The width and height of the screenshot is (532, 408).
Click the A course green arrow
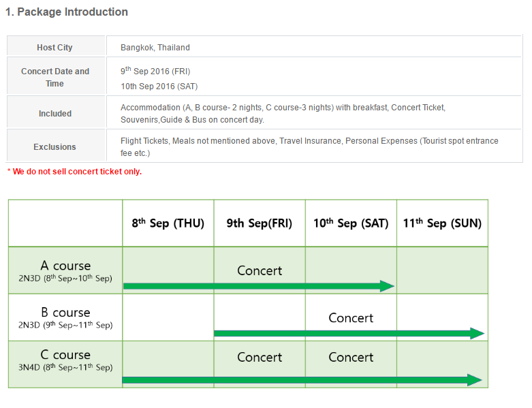pyautogui.click(x=259, y=286)
